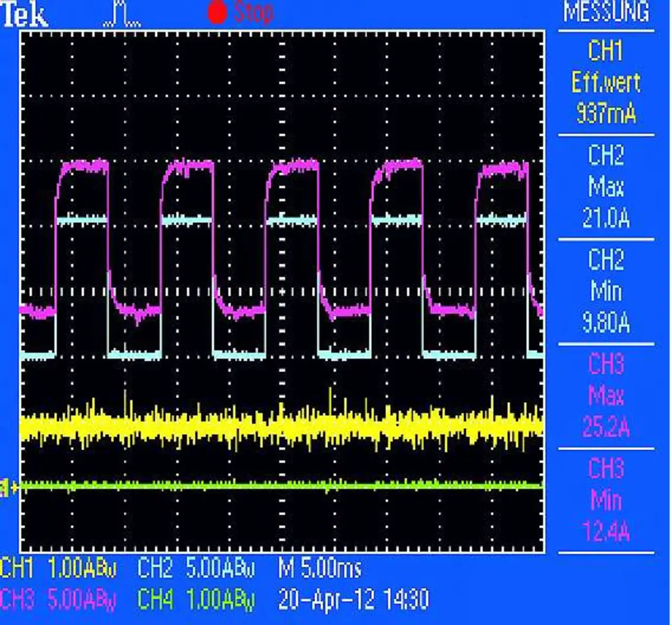Screen dimensions: 672x625
Task: Click the CH1 1.00A scale readout
Action: coord(58,568)
